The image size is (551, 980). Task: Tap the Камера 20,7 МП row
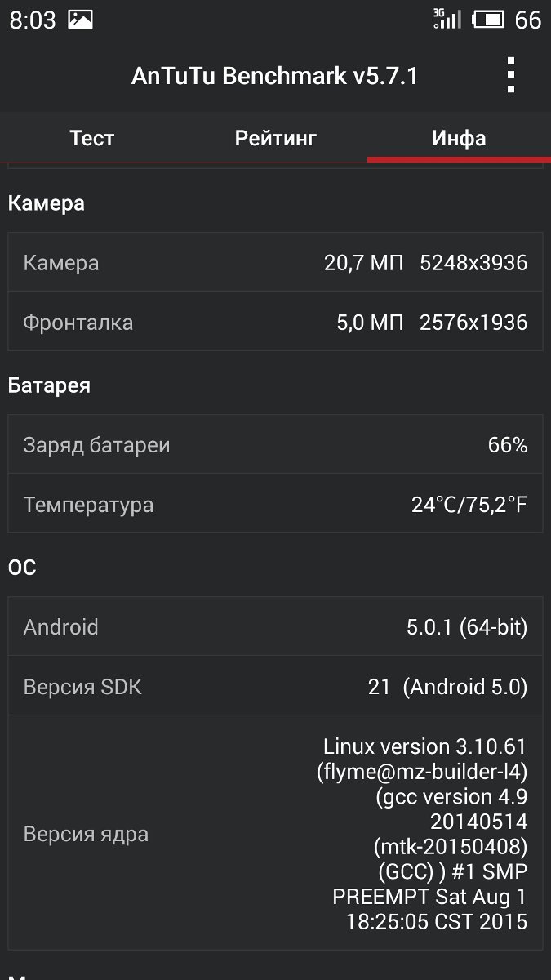(x=275, y=263)
